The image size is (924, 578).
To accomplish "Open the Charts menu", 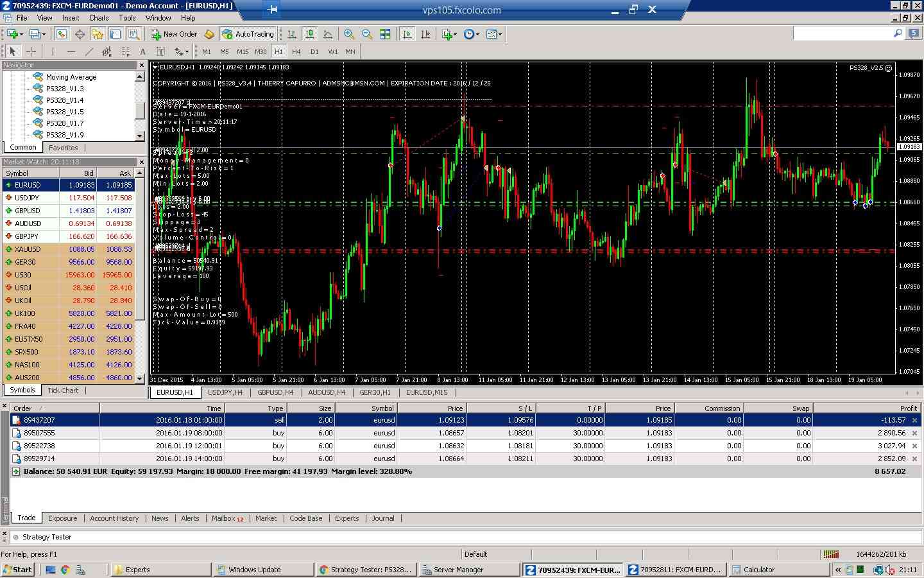I will (x=98, y=18).
